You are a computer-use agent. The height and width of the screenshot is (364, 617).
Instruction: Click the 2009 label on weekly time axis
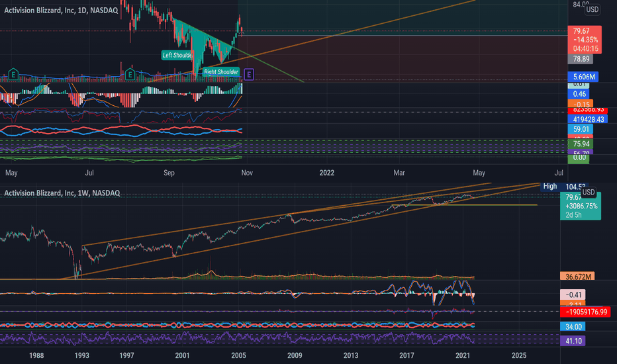295,355
